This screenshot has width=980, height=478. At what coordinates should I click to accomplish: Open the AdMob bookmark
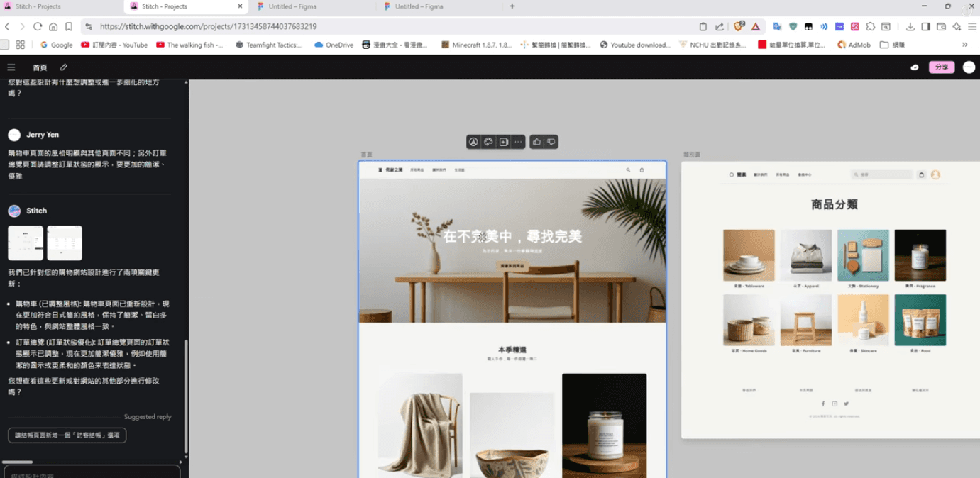854,45
